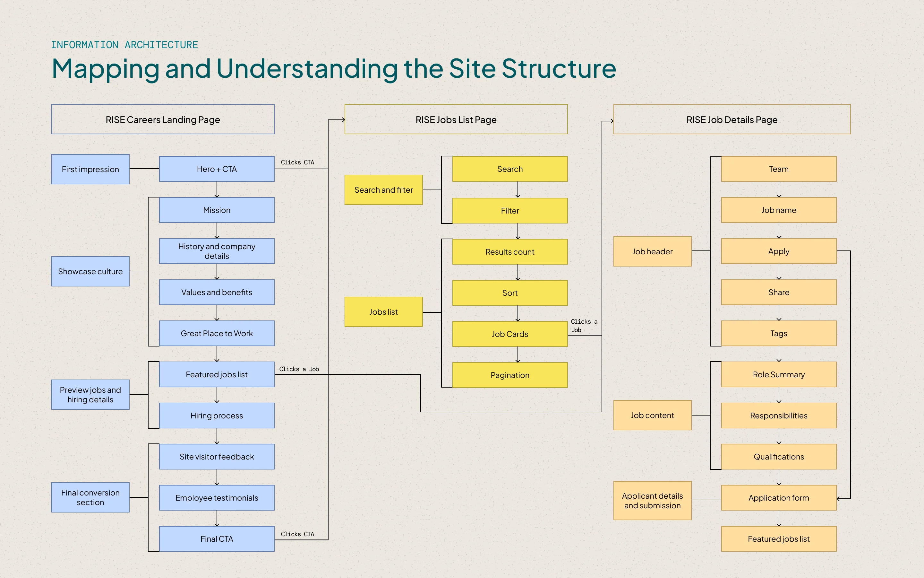Click the History and company details box
This screenshot has width=924, height=578.
point(217,251)
